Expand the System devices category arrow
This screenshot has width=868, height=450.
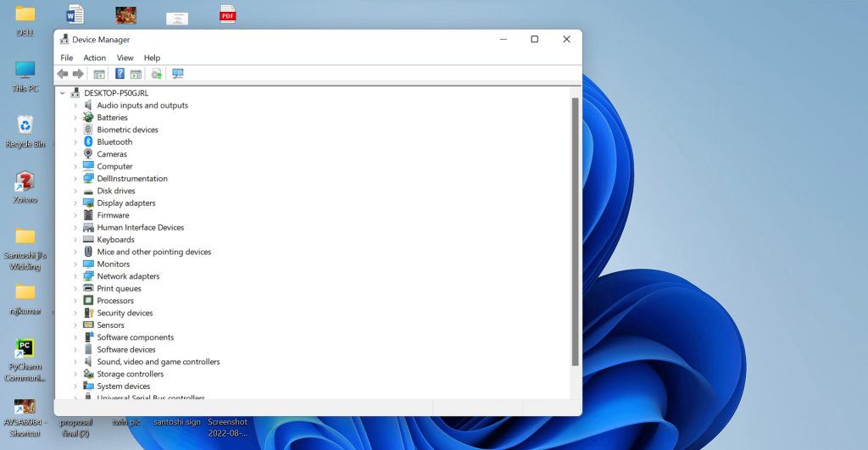click(75, 386)
